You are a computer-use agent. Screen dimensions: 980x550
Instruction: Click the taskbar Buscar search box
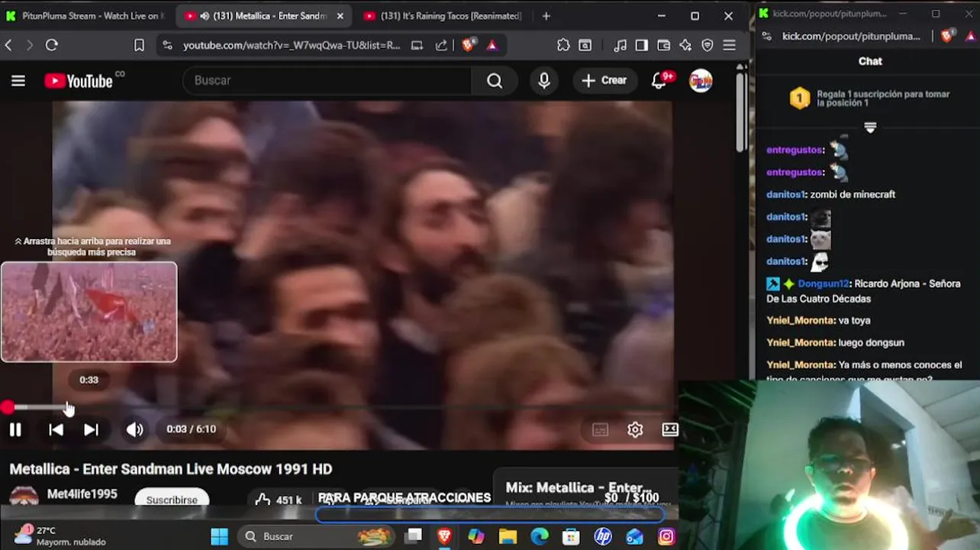[314, 536]
